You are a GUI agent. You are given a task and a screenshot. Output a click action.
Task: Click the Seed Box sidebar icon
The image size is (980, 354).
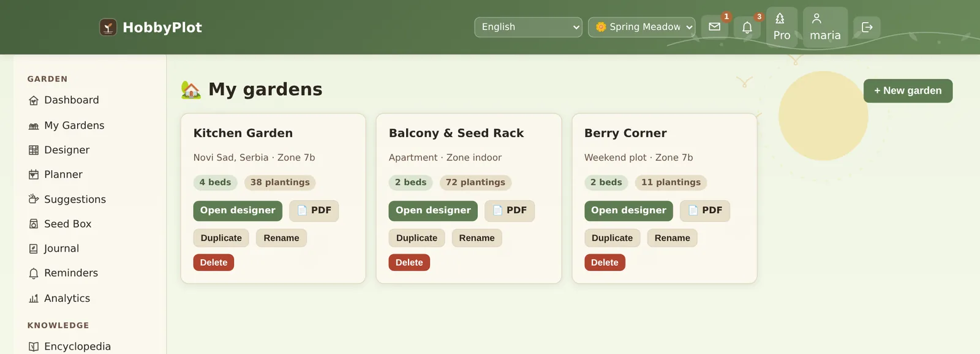(x=34, y=224)
